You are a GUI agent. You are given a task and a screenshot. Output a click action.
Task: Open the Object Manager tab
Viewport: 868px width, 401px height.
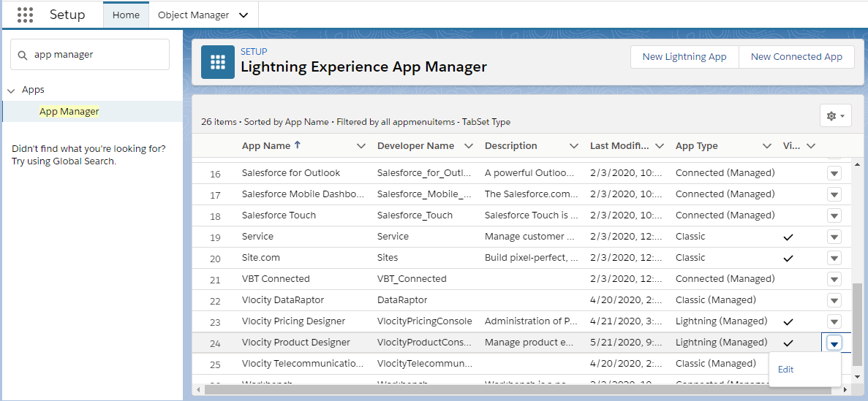pyautogui.click(x=193, y=15)
